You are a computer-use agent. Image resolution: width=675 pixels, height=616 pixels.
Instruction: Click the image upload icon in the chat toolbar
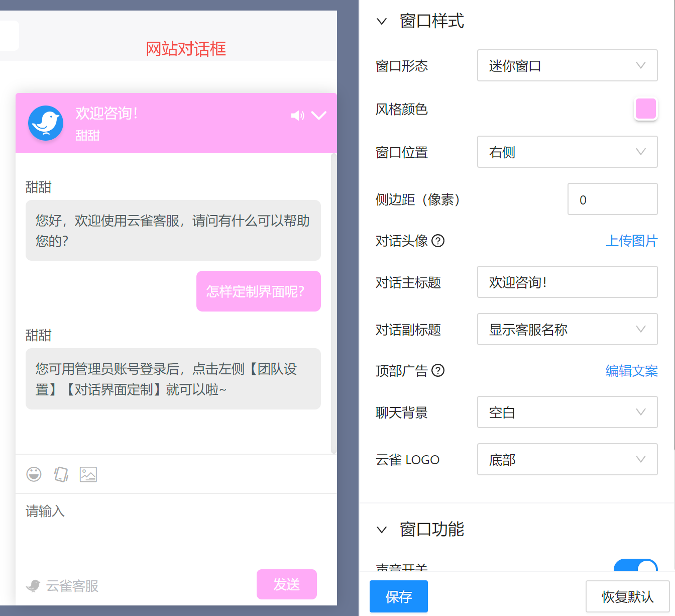(88, 474)
